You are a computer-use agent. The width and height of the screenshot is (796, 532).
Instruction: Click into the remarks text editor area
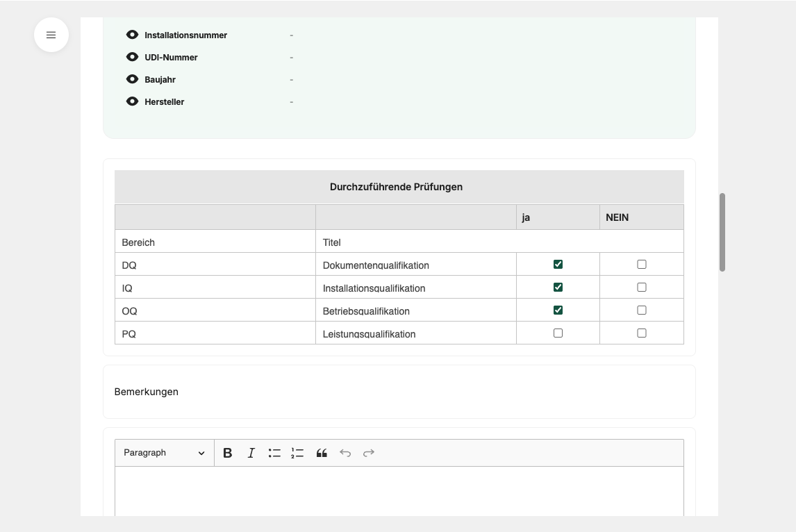(399, 492)
